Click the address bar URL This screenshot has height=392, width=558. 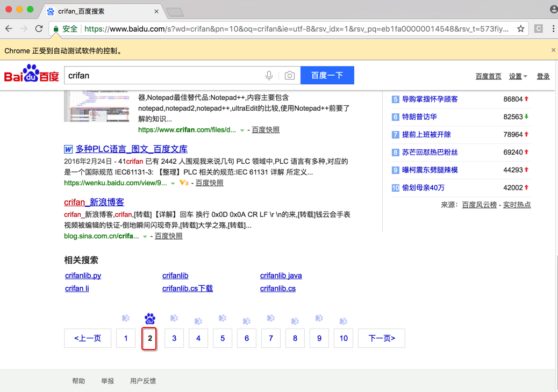(296, 29)
